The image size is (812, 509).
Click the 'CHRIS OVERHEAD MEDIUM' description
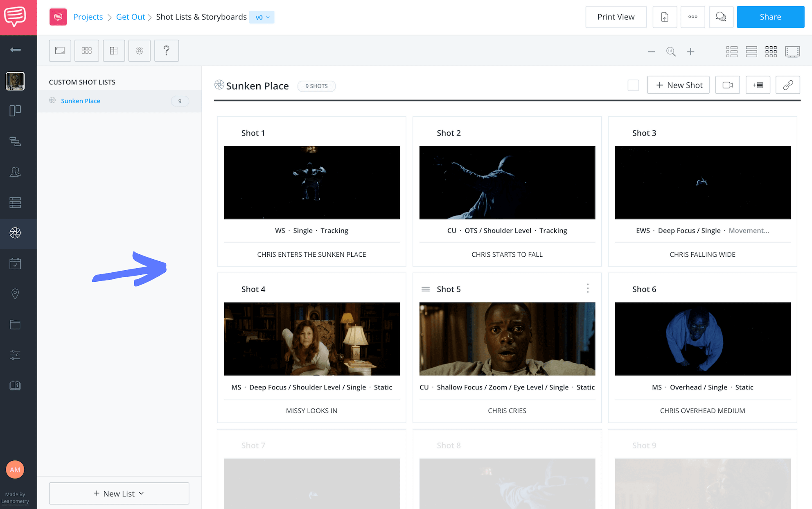(703, 411)
